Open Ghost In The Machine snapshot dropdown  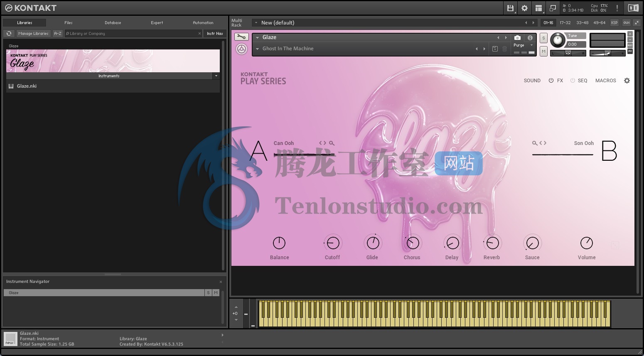point(258,49)
